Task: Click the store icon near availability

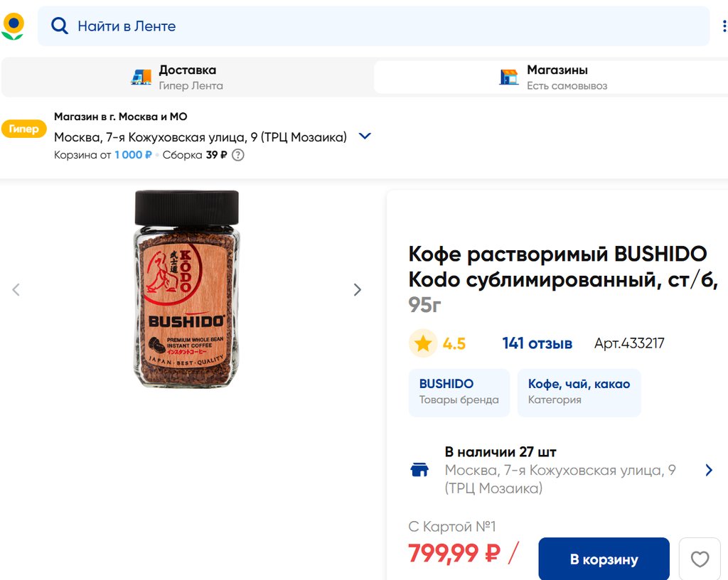Action: [419, 470]
